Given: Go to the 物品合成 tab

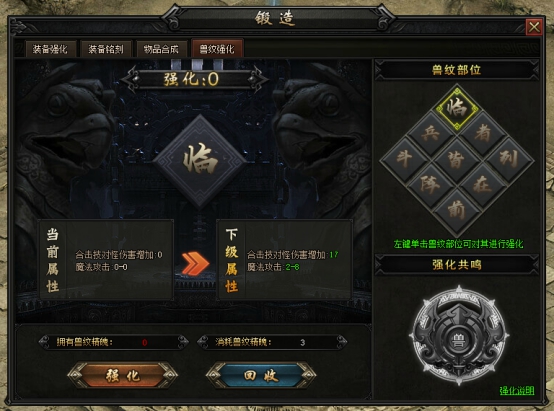Looking at the screenshot, I should click(x=161, y=49).
